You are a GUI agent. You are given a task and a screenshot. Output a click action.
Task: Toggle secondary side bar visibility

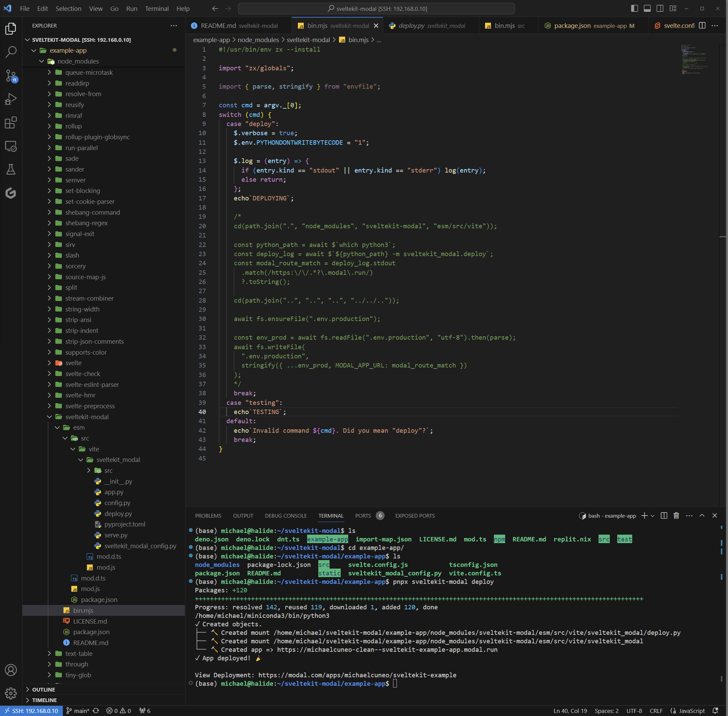pos(660,8)
